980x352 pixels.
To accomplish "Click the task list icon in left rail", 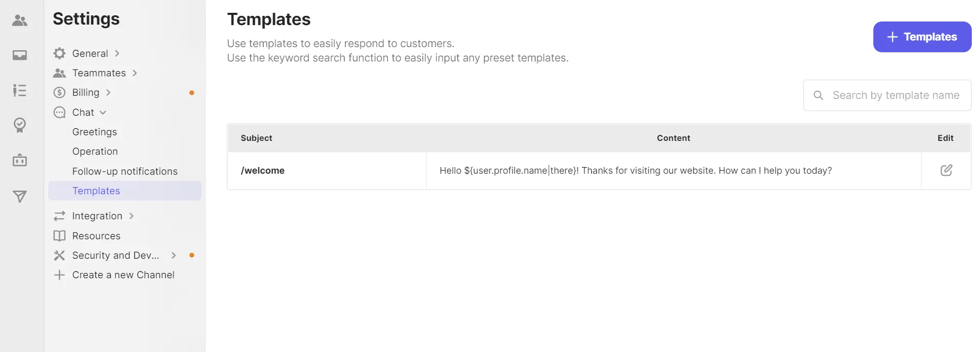I will [19, 91].
